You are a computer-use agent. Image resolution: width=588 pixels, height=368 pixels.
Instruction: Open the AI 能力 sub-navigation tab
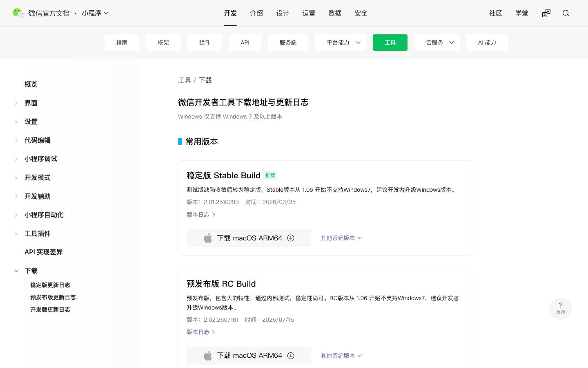click(487, 43)
